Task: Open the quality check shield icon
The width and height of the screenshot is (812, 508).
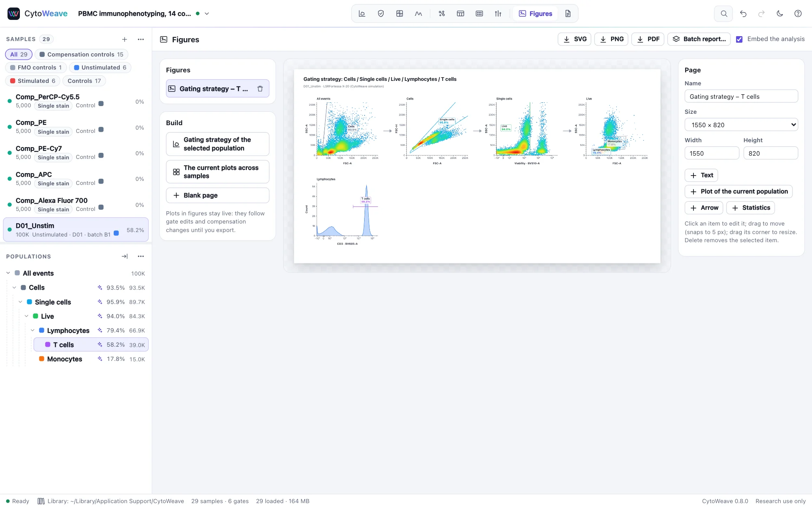Action: click(x=381, y=13)
